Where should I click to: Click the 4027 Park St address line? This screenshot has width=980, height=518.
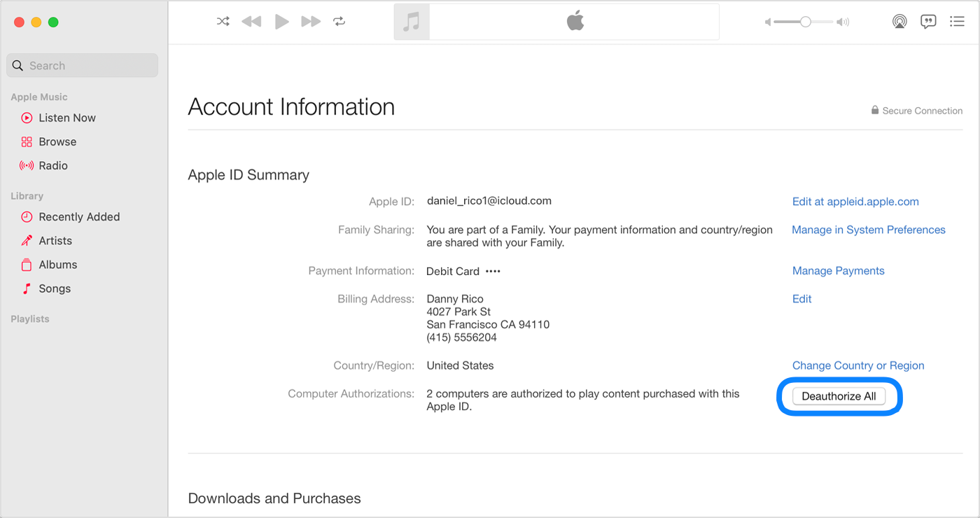(x=458, y=311)
